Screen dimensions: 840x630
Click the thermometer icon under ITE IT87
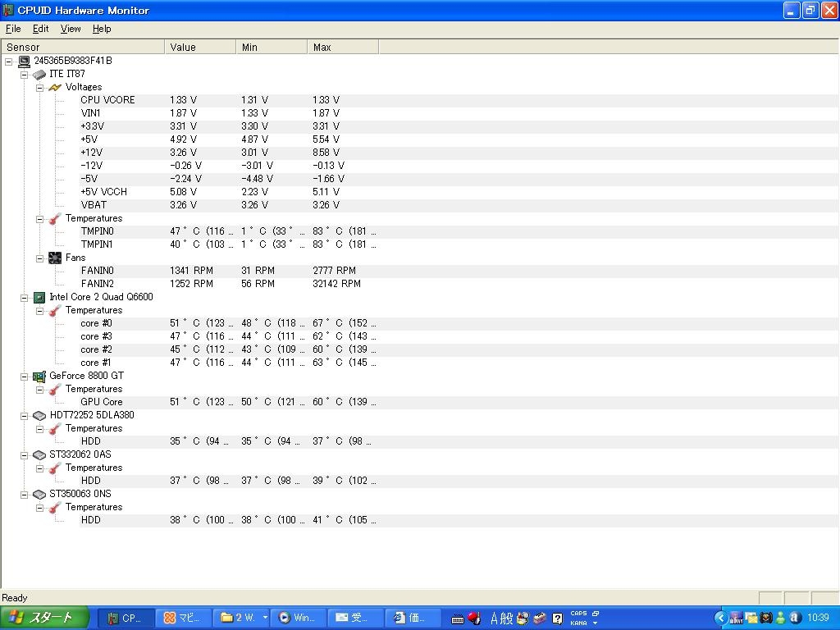55,218
